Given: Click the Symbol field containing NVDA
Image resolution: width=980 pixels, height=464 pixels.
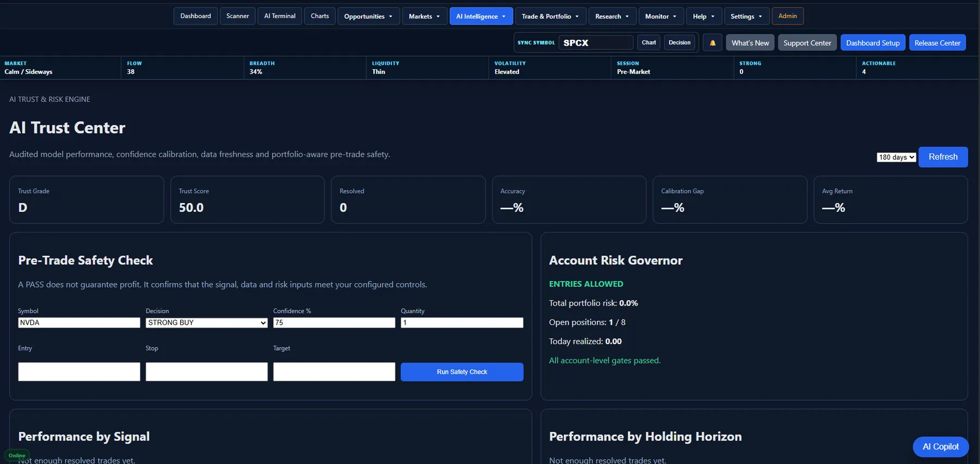Looking at the screenshot, I should (x=79, y=322).
